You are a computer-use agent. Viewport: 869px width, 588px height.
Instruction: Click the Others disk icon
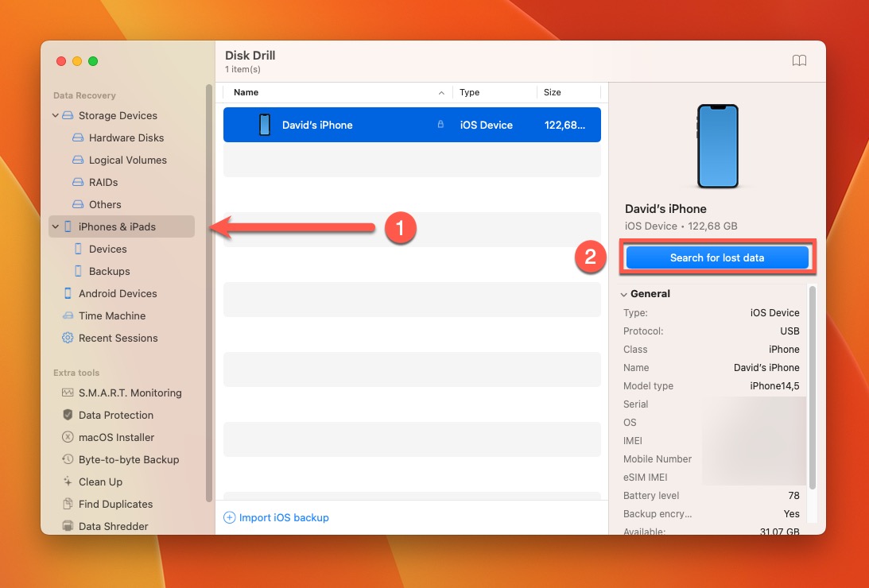[x=78, y=204]
